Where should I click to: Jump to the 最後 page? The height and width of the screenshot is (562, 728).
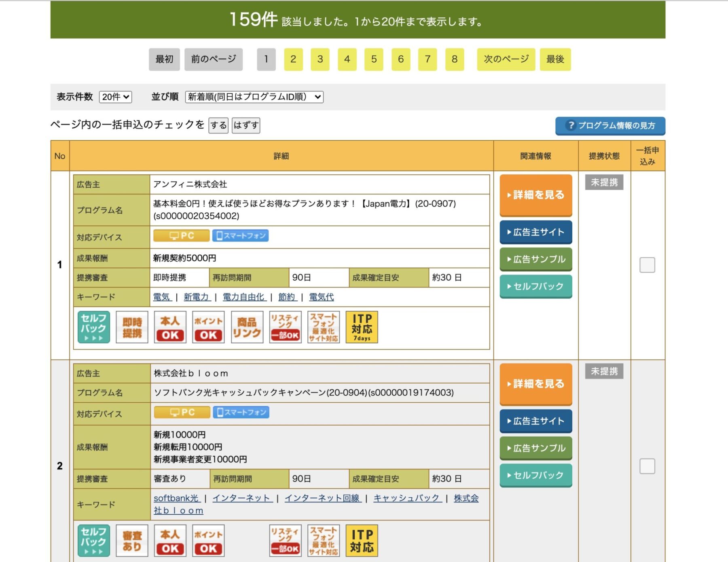(555, 59)
